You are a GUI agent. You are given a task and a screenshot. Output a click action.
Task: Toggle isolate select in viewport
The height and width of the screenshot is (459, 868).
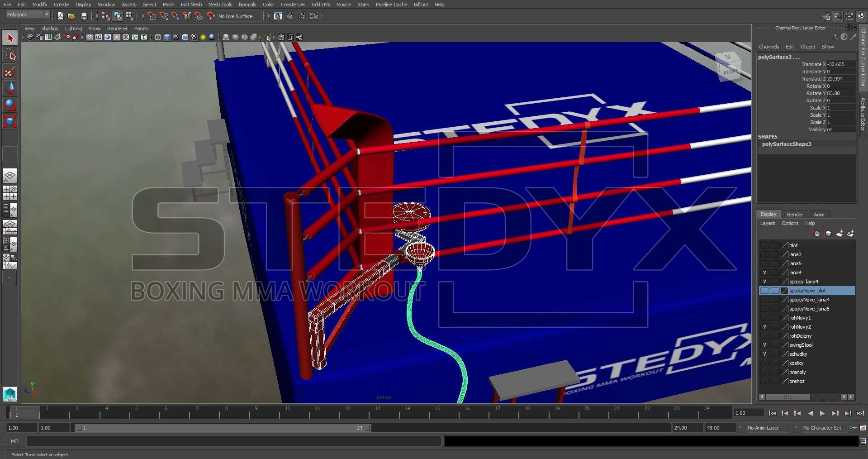point(268,37)
